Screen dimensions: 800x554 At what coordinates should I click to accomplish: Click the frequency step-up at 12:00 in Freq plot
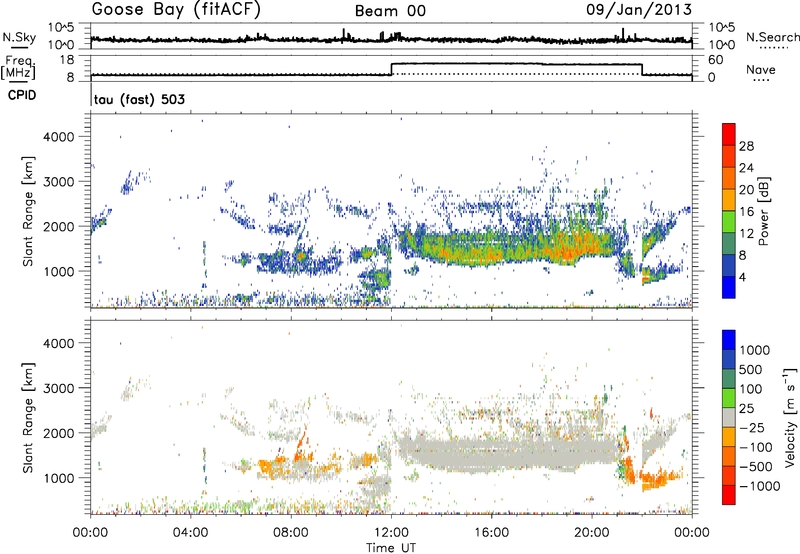point(391,69)
